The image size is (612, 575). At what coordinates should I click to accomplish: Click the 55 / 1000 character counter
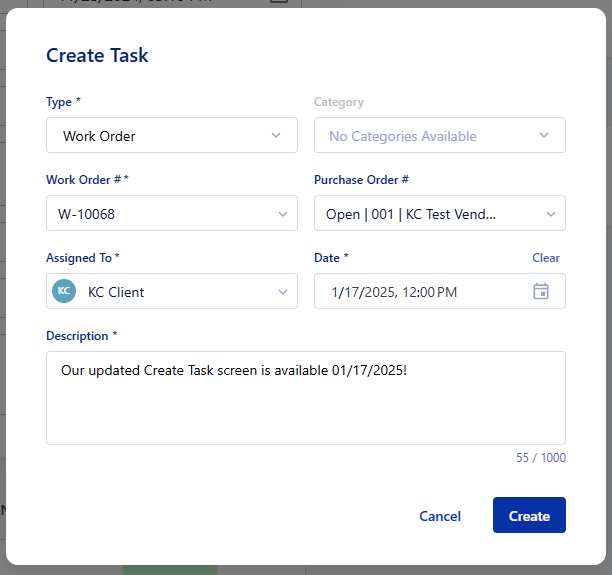click(x=541, y=458)
